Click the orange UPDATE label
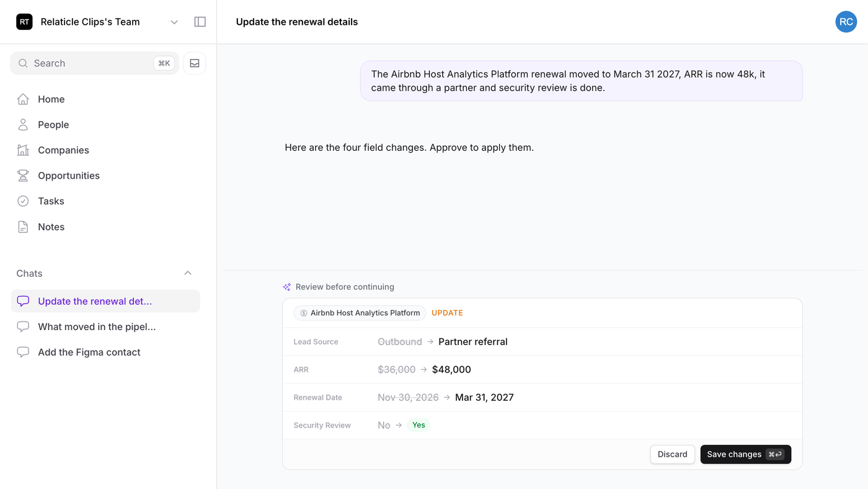The width and height of the screenshot is (868, 489). coord(447,313)
